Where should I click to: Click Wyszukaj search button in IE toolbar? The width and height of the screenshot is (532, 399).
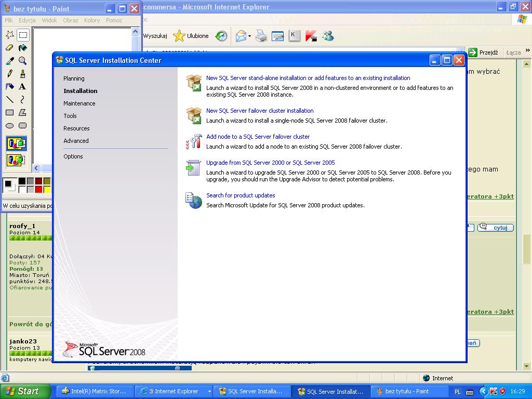(155, 36)
